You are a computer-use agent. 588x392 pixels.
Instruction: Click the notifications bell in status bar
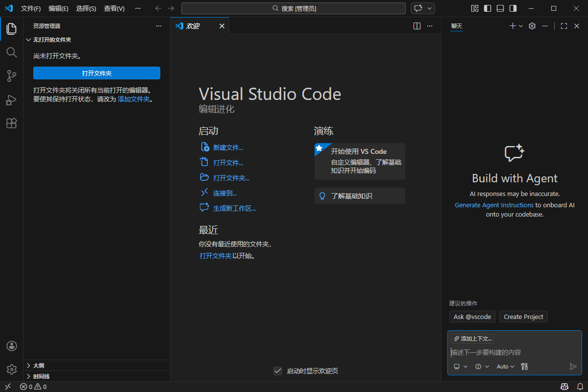580,387
